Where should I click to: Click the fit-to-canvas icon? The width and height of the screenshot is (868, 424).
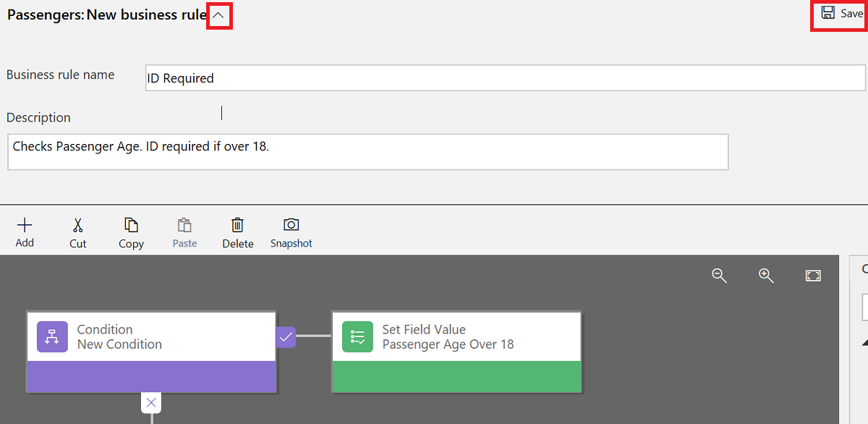click(x=813, y=276)
